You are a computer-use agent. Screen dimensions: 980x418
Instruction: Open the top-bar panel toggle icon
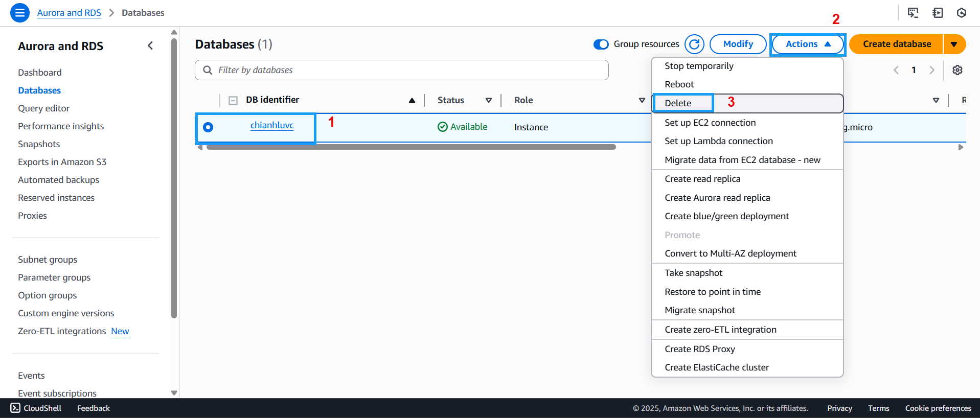pos(938,13)
